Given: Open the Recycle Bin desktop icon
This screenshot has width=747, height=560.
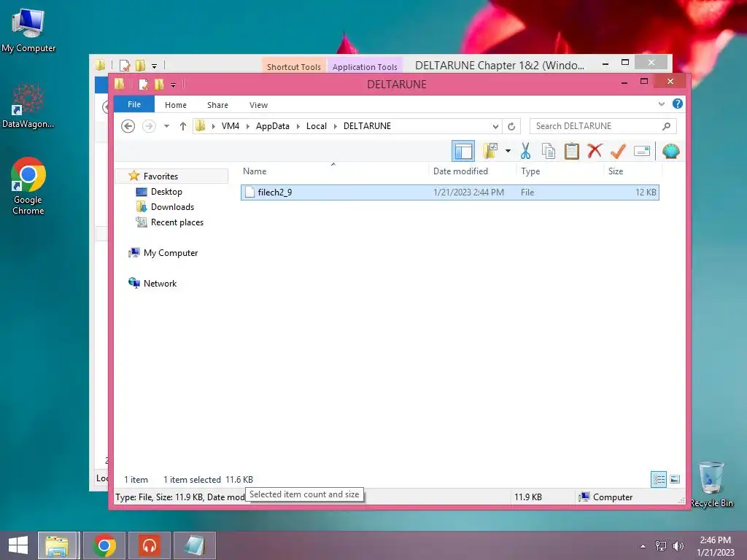Looking at the screenshot, I should (x=711, y=484).
